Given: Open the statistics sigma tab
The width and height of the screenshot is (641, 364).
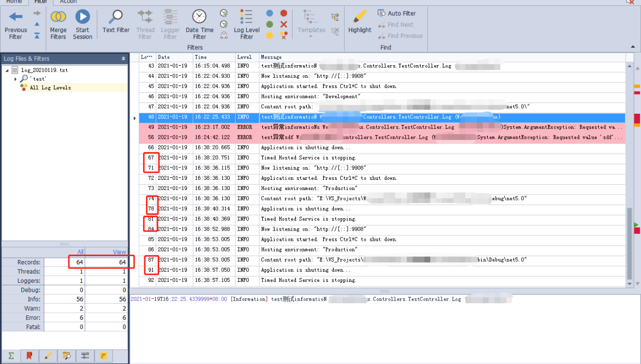Looking at the screenshot, I should [11, 355].
